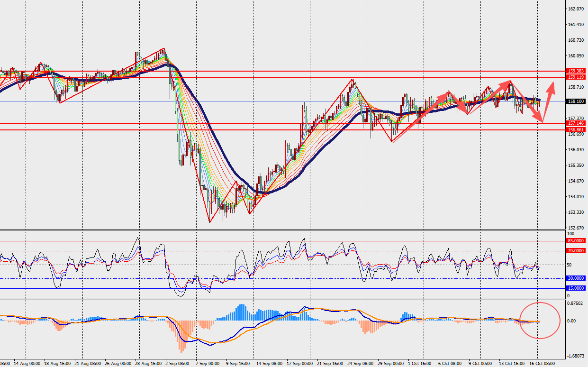Image resolution: width=588 pixels, height=367 pixels.
Task: Click the 0.87502 MACD scale value
Action: pos(576,303)
